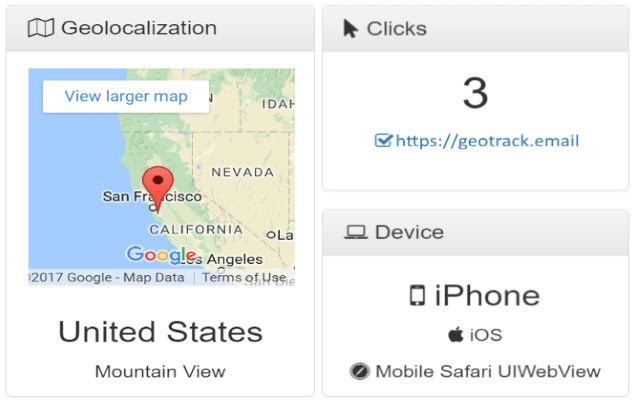Viewport: 640px width, 400px height.
Task: Click the map icon beside Geolocalization
Action: [41, 28]
